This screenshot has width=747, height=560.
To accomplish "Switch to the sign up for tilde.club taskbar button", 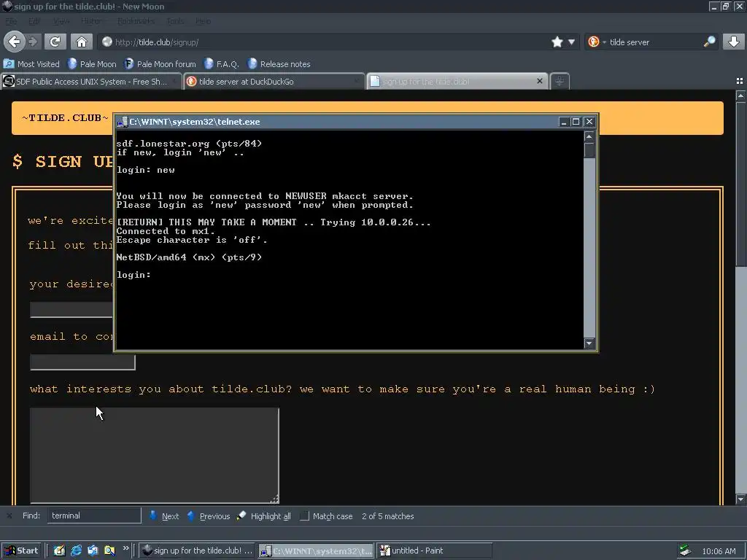I will (198, 551).
